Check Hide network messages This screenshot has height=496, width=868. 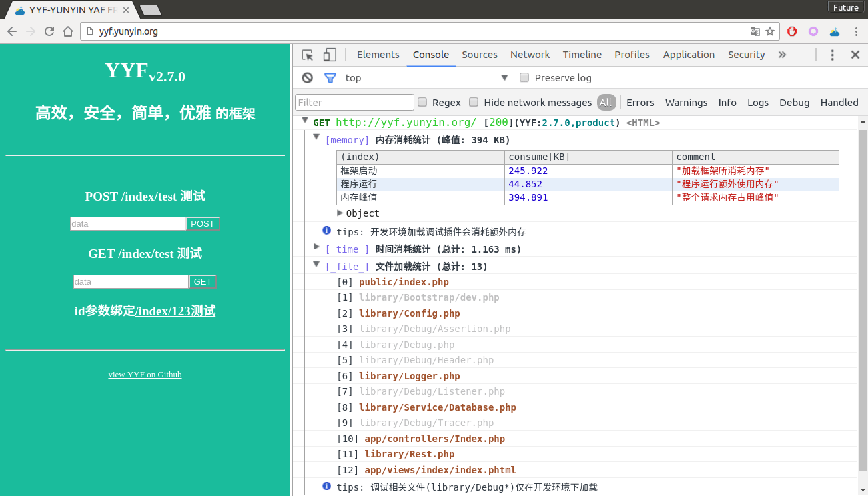click(474, 102)
